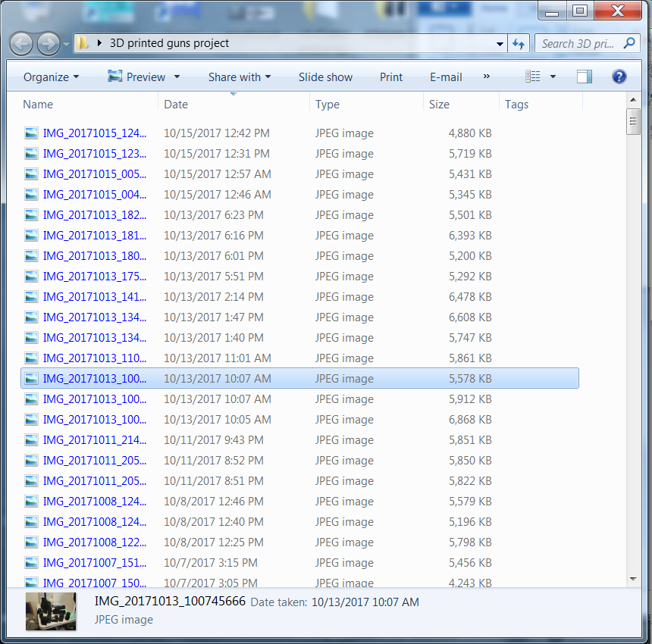Click image icon of IMG_20171008_122...
The image size is (652, 644).
32,542
